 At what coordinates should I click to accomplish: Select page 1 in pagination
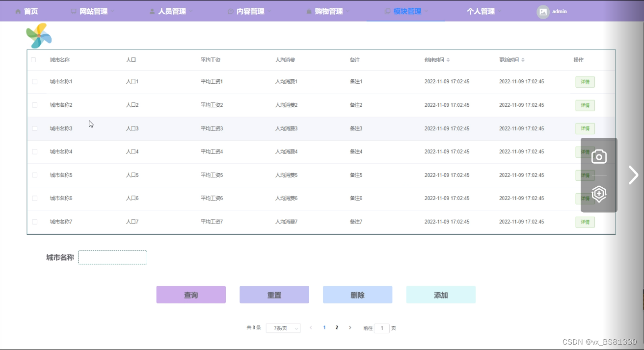(x=324, y=327)
